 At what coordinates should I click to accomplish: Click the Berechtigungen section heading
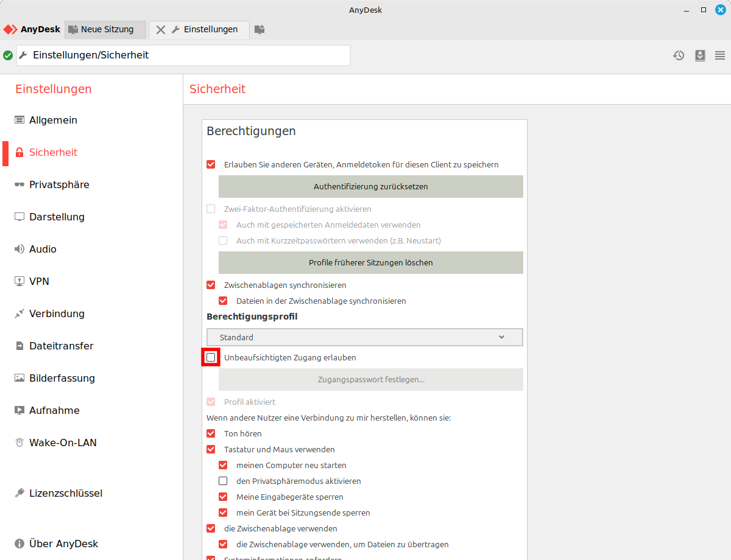pos(251,131)
